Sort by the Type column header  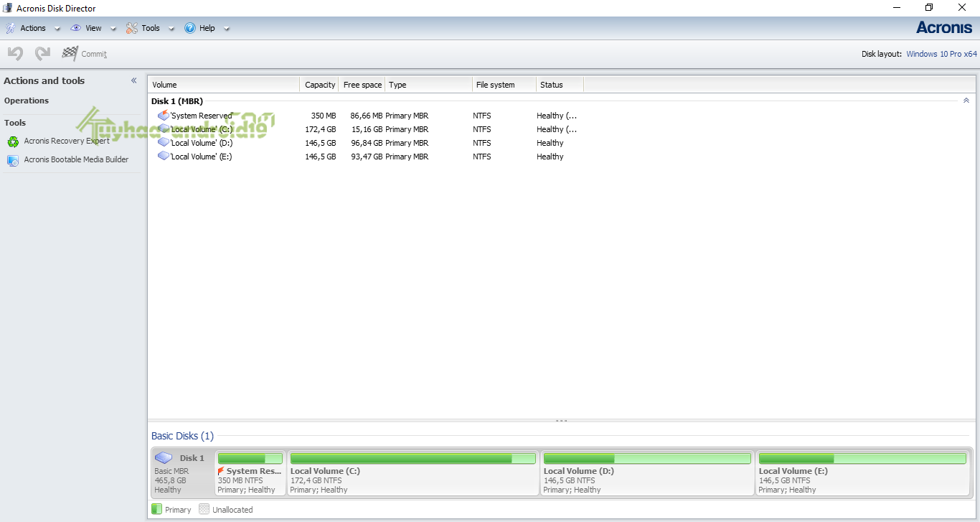pos(429,85)
